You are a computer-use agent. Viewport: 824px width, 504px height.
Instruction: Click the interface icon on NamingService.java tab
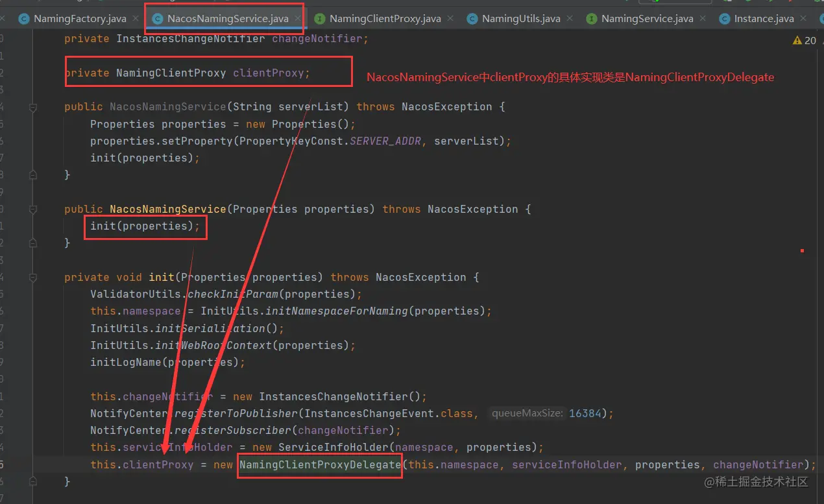(591, 19)
